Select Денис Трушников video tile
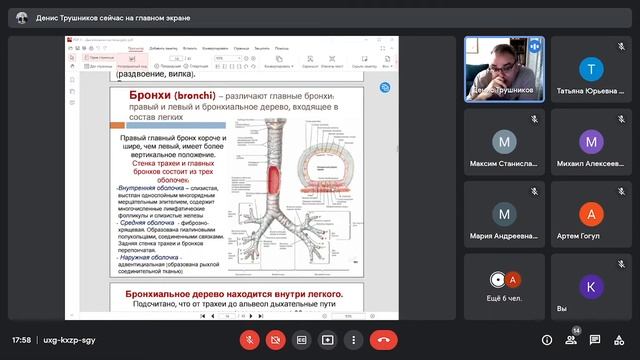The height and width of the screenshot is (360, 640). click(504, 69)
